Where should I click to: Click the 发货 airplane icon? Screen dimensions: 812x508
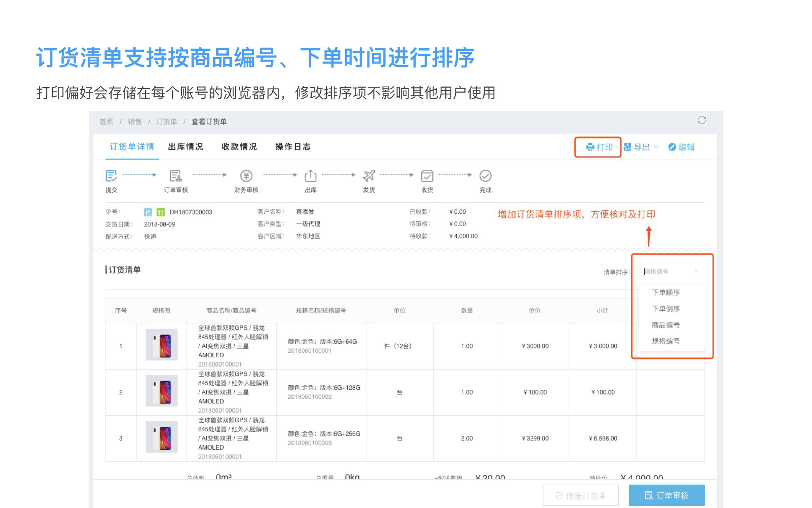pos(369,176)
